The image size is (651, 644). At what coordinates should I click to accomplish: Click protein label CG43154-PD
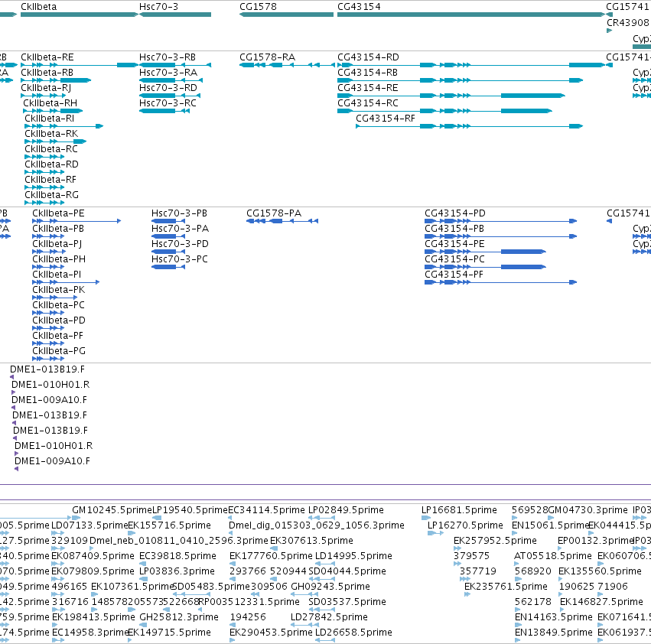[x=455, y=213]
